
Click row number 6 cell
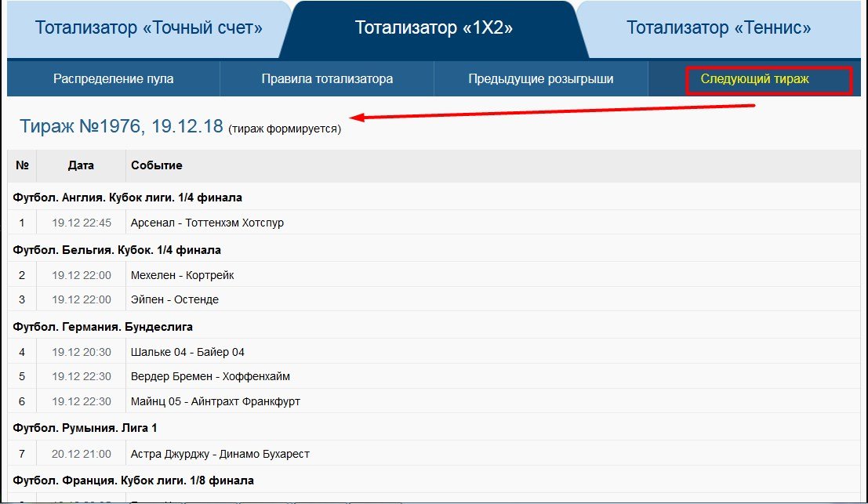pyautogui.click(x=22, y=401)
